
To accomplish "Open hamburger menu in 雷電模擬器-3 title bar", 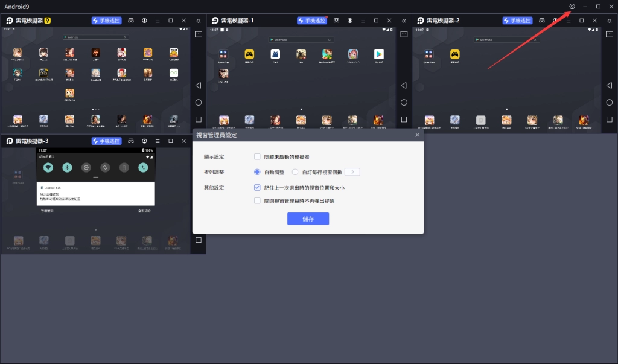I will 158,141.
